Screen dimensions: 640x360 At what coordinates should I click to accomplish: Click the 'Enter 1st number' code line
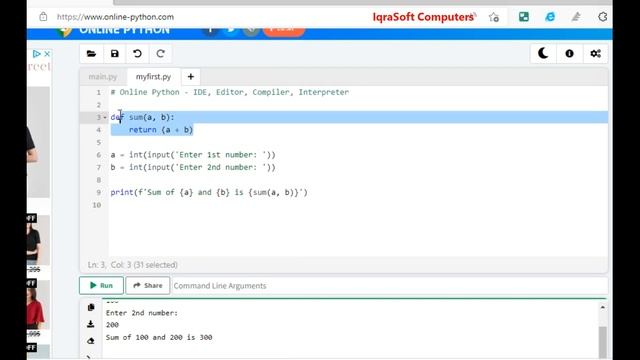[x=193, y=155]
